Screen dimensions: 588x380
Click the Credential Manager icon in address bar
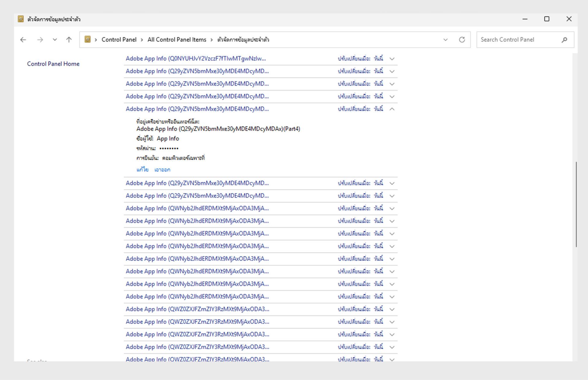pos(88,40)
